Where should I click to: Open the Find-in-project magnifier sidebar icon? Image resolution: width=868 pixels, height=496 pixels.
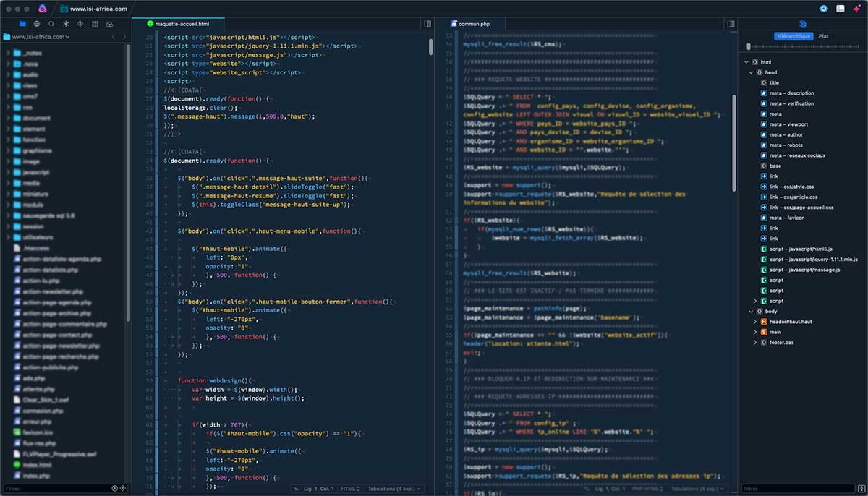(x=51, y=24)
